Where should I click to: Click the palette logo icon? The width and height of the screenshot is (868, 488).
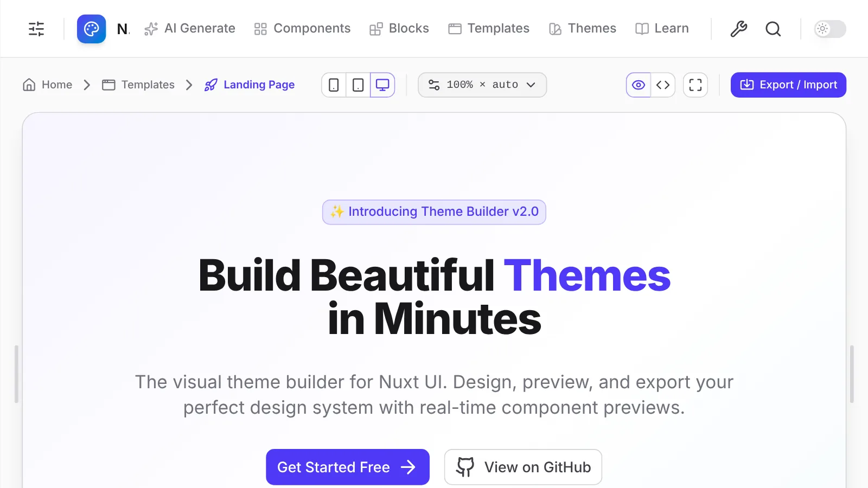tap(91, 29)
